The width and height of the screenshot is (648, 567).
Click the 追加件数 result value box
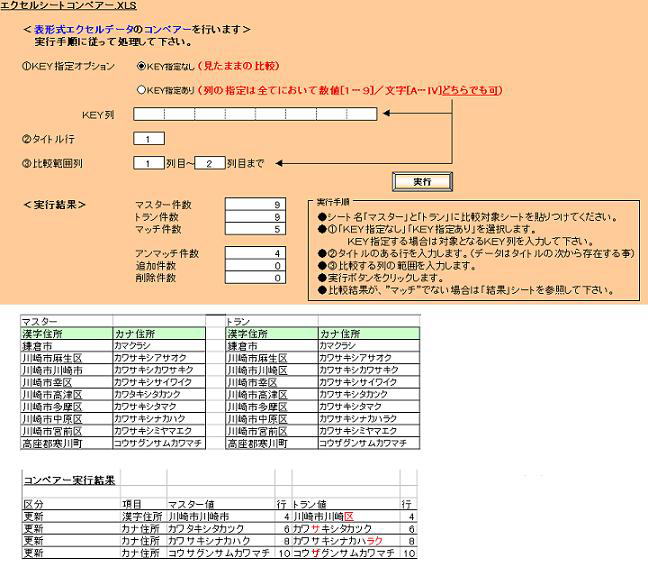(256, 266)
